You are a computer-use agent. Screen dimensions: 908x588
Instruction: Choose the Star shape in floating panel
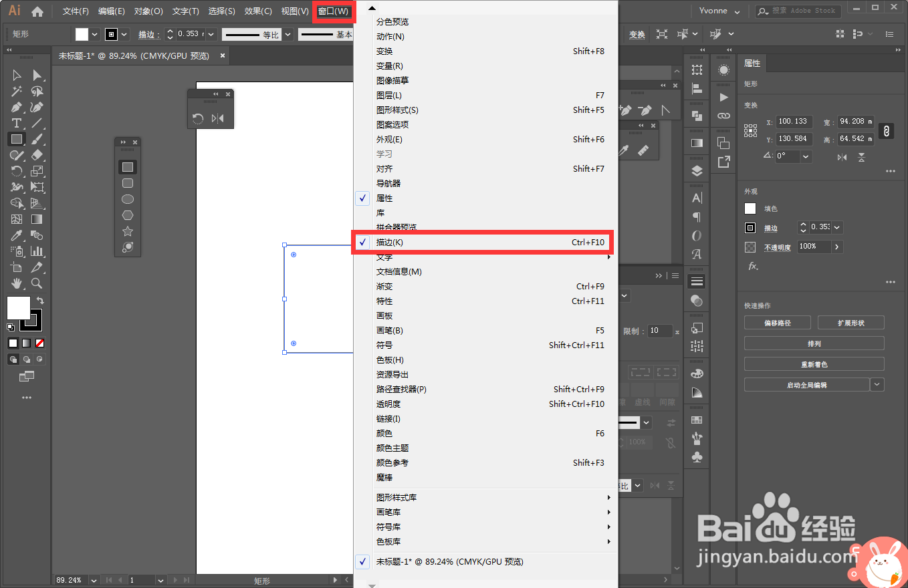tap(128, 231)
